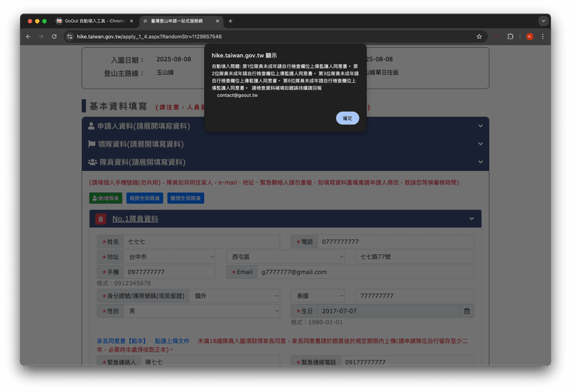Open city dropdown showing 台中市

(x=170, y=257)
